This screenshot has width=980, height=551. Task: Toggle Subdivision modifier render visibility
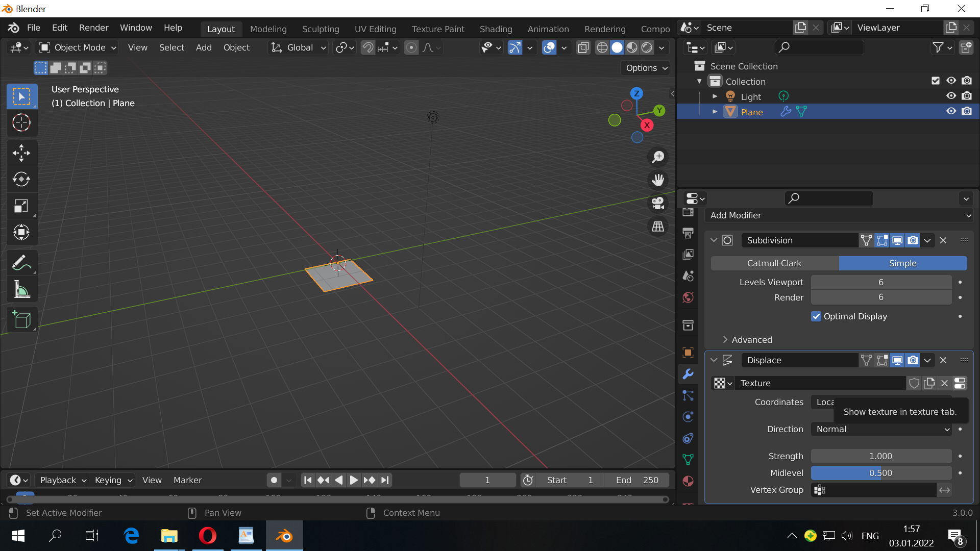tap(913, 240)
